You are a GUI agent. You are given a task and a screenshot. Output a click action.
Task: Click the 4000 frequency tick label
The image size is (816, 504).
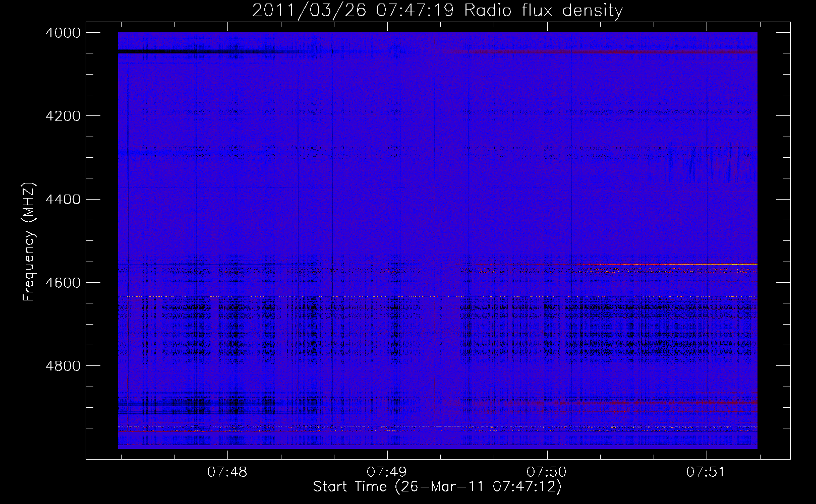click(x=63, y=33)
